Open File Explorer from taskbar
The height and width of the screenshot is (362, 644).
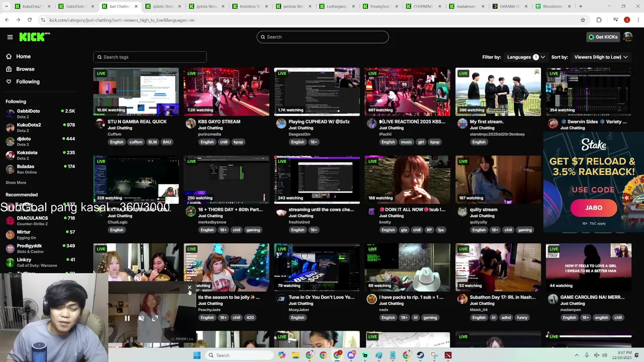coord(295,355)
